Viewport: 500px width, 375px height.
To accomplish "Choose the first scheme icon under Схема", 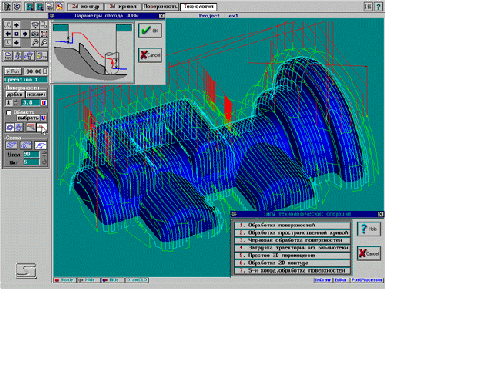I will (12, 145).
